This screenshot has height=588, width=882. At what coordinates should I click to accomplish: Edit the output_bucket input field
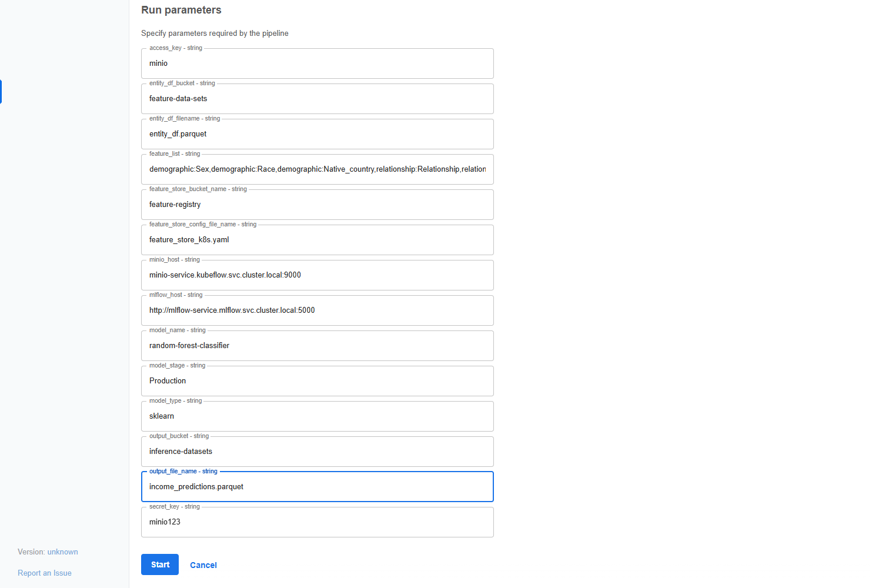318,452
